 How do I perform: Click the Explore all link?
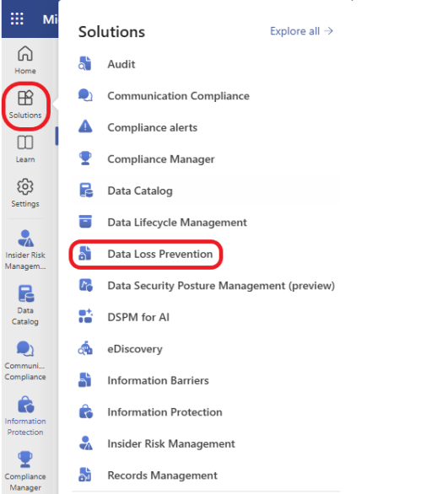click(301, 31)
